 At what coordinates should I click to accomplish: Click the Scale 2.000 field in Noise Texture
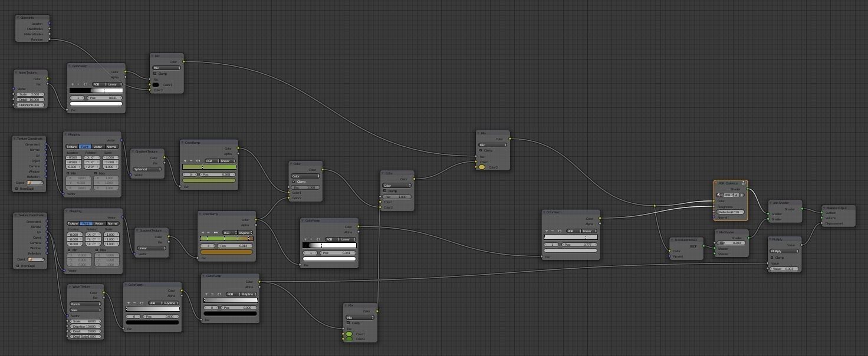point(31,94)
